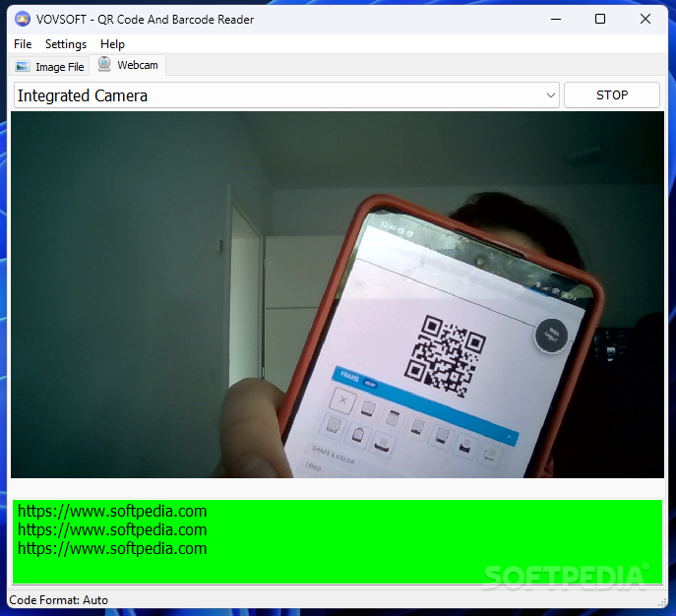Image resolution: width=676 pixels, height=616 pixels.
Task: Click the webcam icon on Webcam tab
Action: [104, 64]
